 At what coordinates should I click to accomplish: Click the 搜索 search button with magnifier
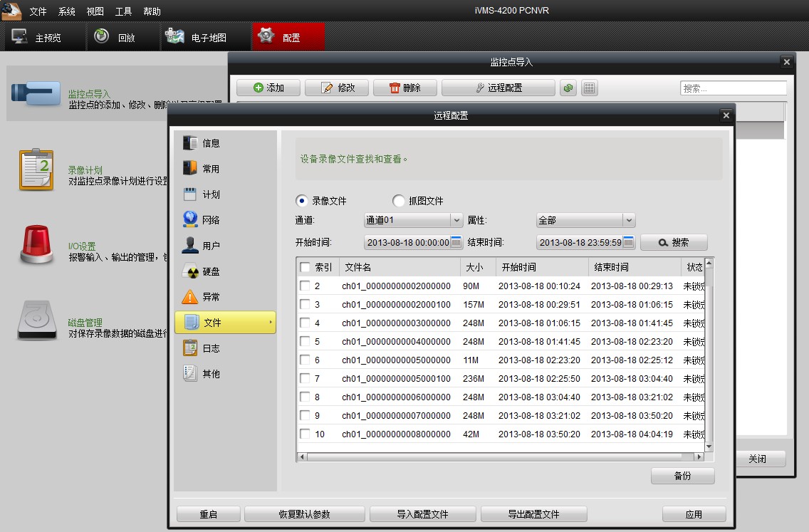click(x=674, y=243)
